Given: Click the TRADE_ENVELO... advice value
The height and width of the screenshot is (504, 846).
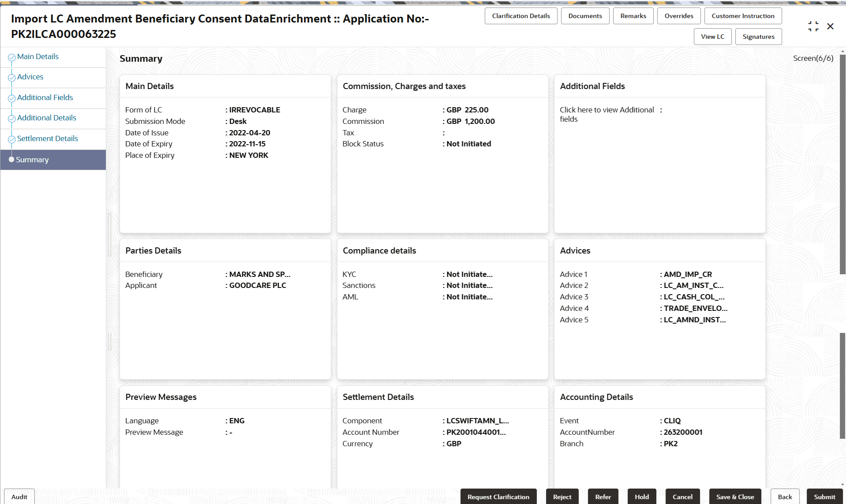Looking at the screenshot, I should [696, 308].
